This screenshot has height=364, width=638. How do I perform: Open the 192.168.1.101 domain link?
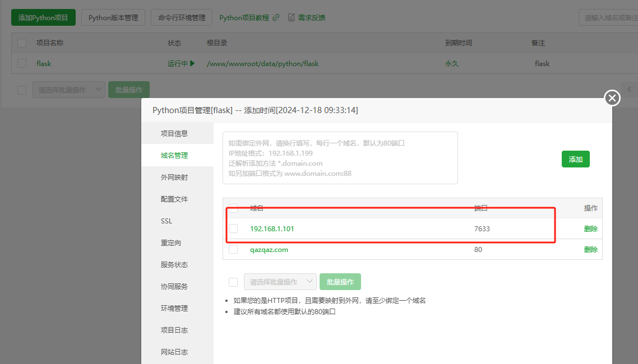click(x=272, y=228)
